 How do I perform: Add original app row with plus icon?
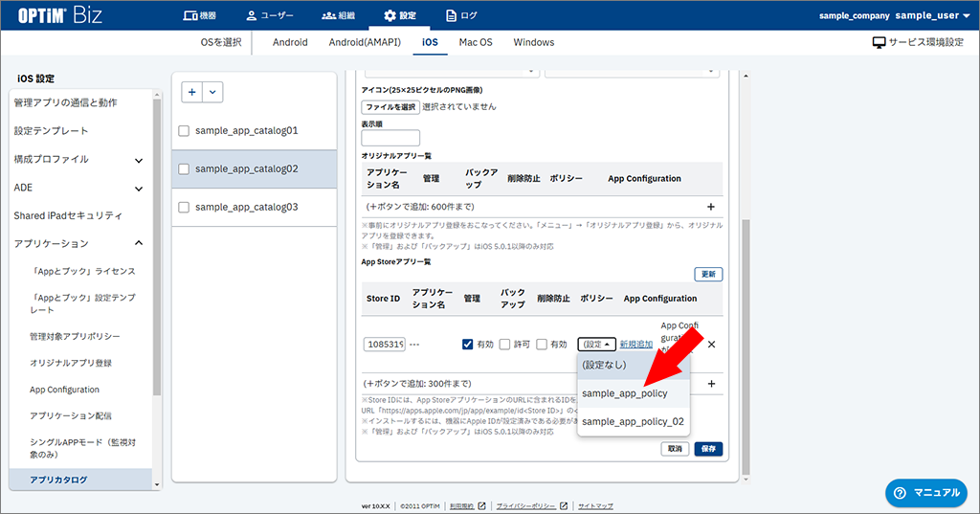[x=711, y=207]
